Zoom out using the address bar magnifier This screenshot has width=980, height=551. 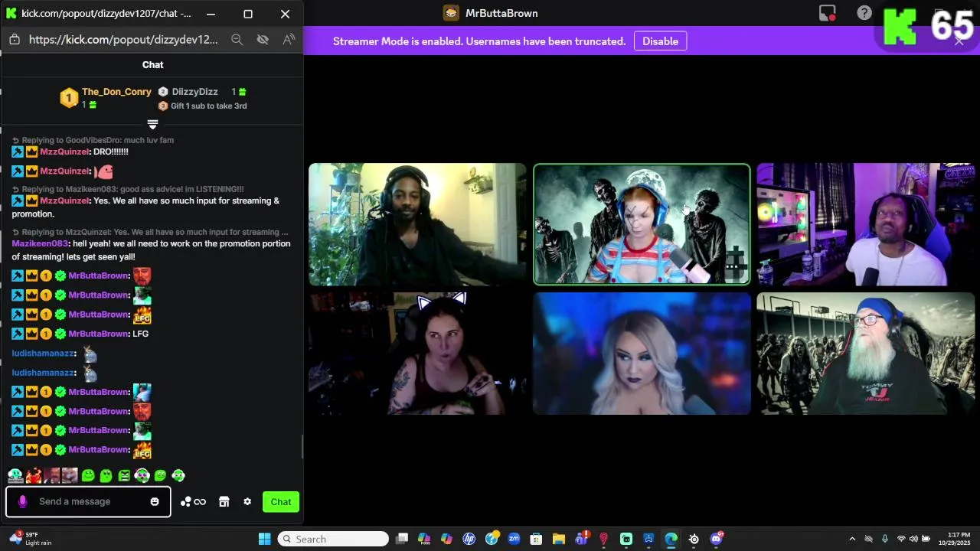[x=237, y=40]
